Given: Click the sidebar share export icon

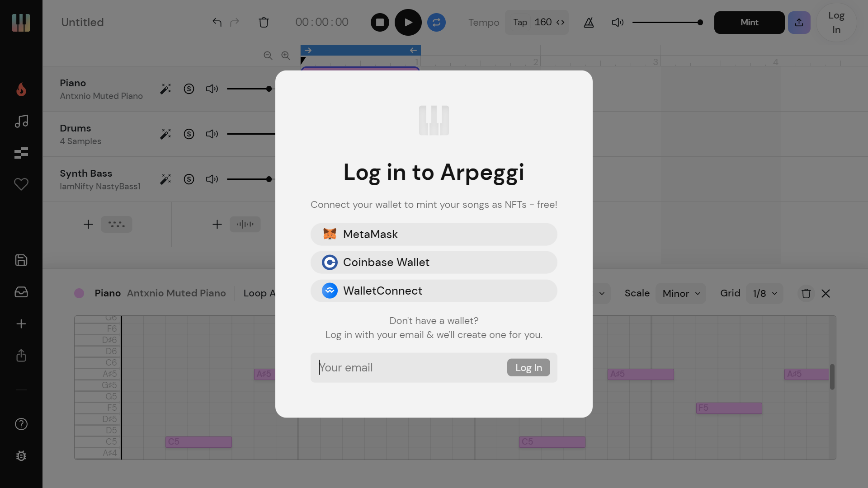Looking at the screenshot, I should [21, 356].
